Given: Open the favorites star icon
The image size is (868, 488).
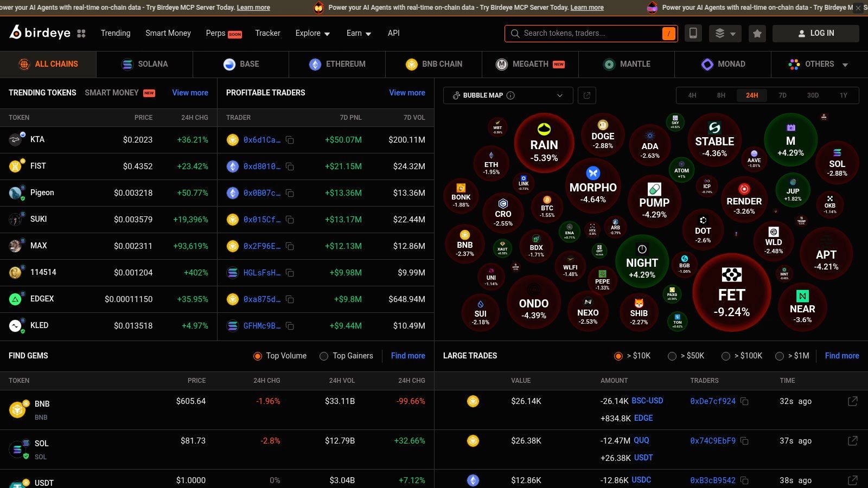Looking at the screenshot, I should tap(757, 33).
